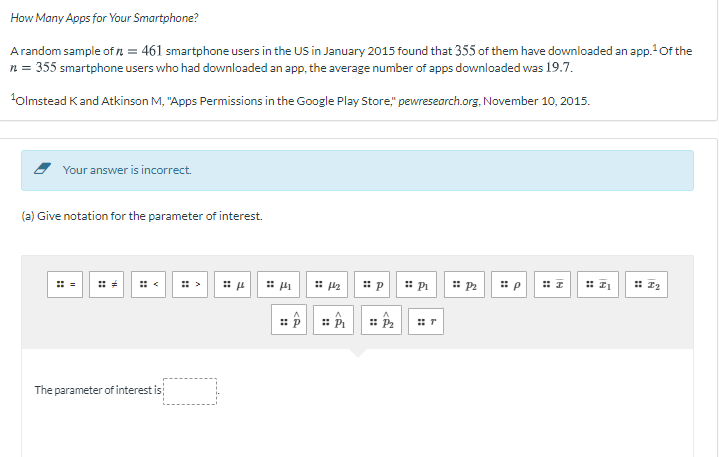Pick the plain p tile
The height and width of the screenshot is (457, 719).
(372, 285)
